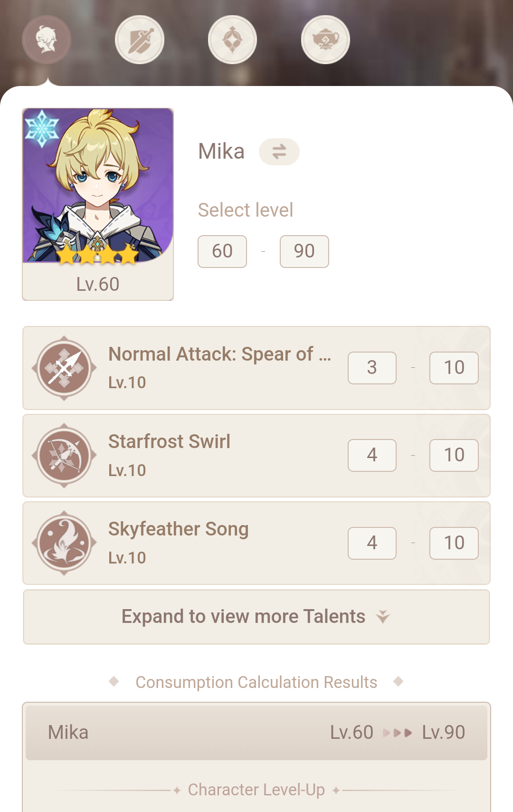Click the artifact compass icon
Image resolution: width=513 pixels, height=812 pixels.
tap(232, 40)
